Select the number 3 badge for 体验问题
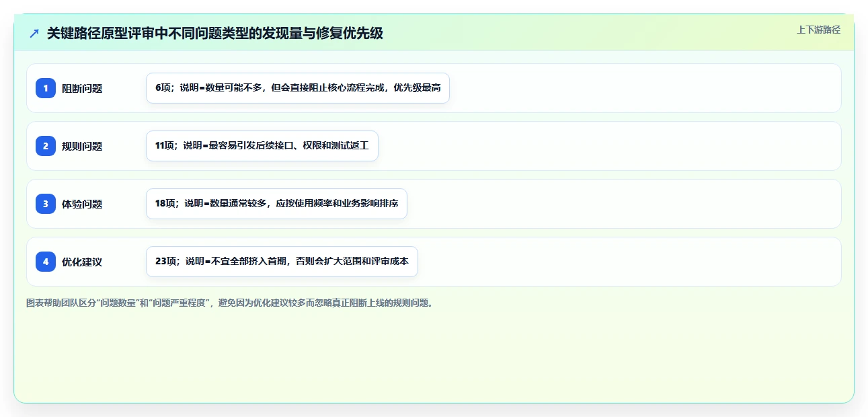Viewport: 868px width, 417px height. click(46, 204)
